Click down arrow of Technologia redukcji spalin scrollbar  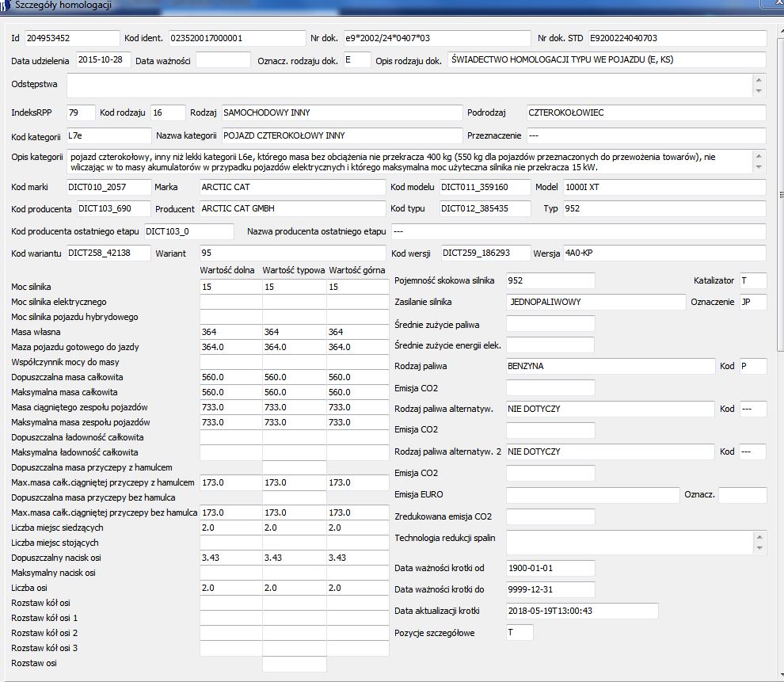[x=759, y=548]
